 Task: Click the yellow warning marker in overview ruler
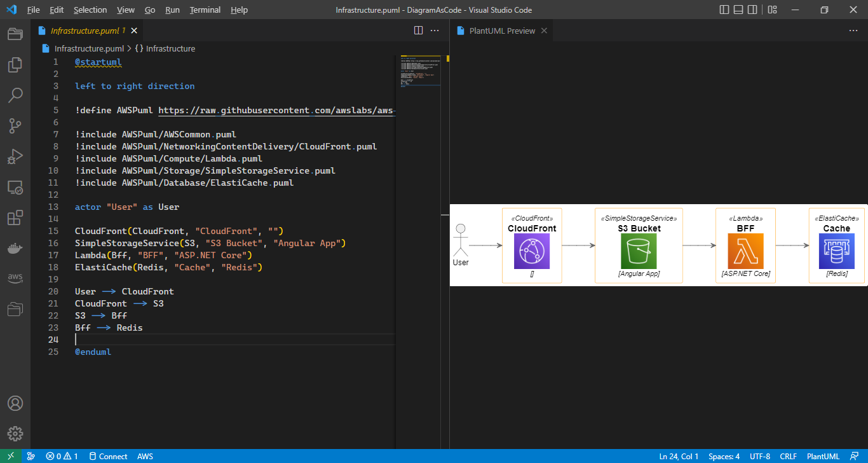point(447,59)
